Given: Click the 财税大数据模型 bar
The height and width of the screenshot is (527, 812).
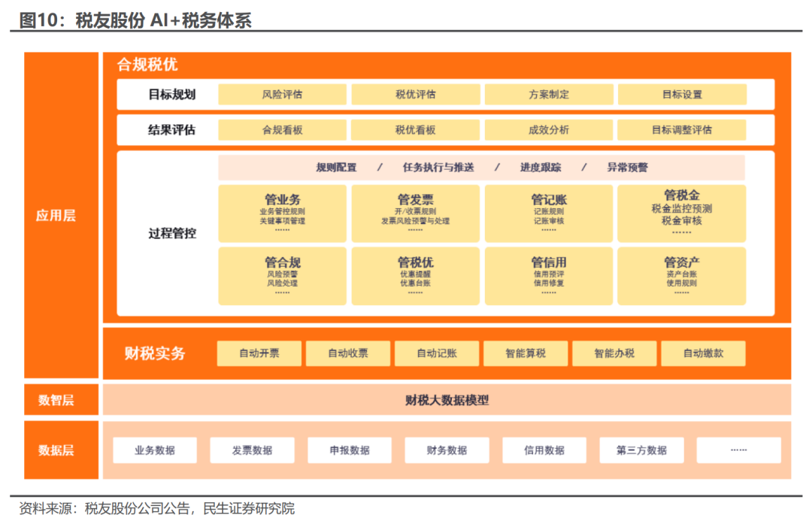Looking at the screenshot, I should (x=447, y=400).
